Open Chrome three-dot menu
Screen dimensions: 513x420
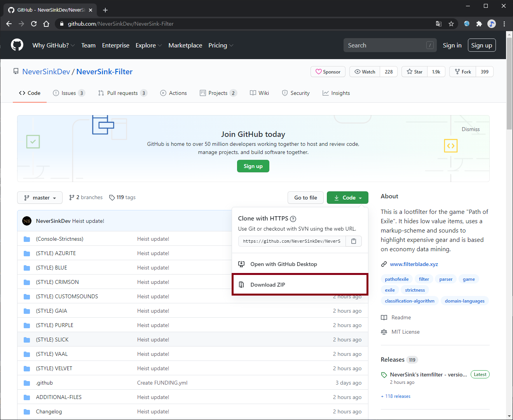click(504, 24)
